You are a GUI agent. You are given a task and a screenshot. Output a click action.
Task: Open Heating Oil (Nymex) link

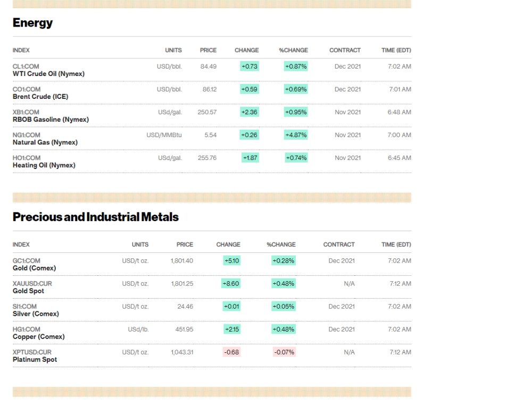click(44, 165)
